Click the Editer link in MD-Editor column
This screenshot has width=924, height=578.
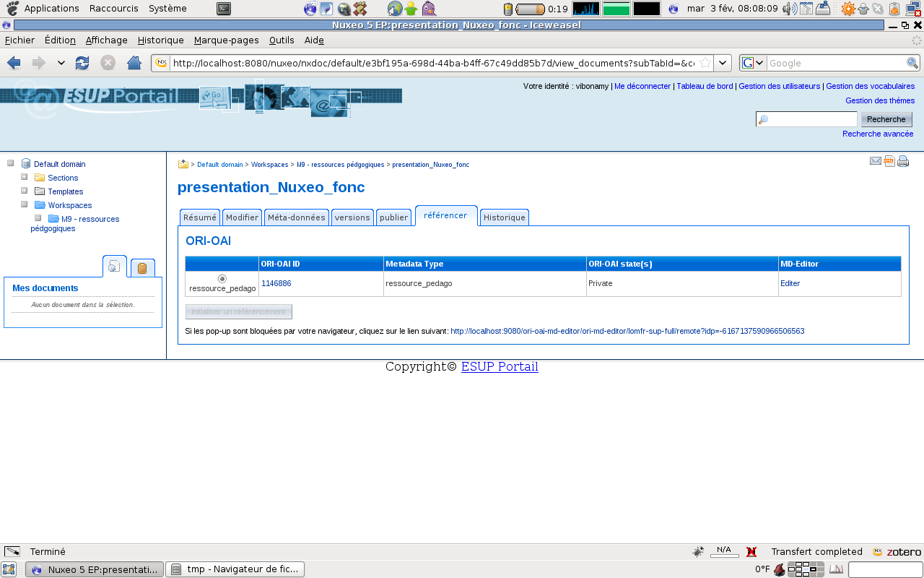790,283
